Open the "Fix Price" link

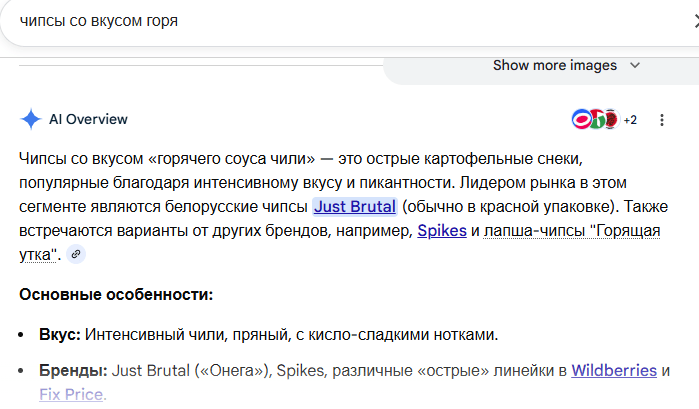tap(71, 394)
